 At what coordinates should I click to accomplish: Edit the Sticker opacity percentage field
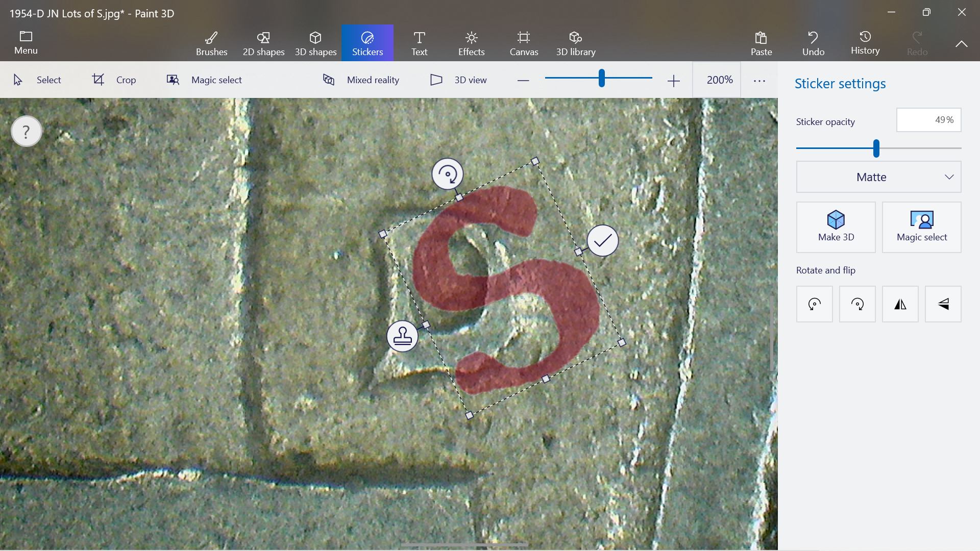click(x=929, y=120)
